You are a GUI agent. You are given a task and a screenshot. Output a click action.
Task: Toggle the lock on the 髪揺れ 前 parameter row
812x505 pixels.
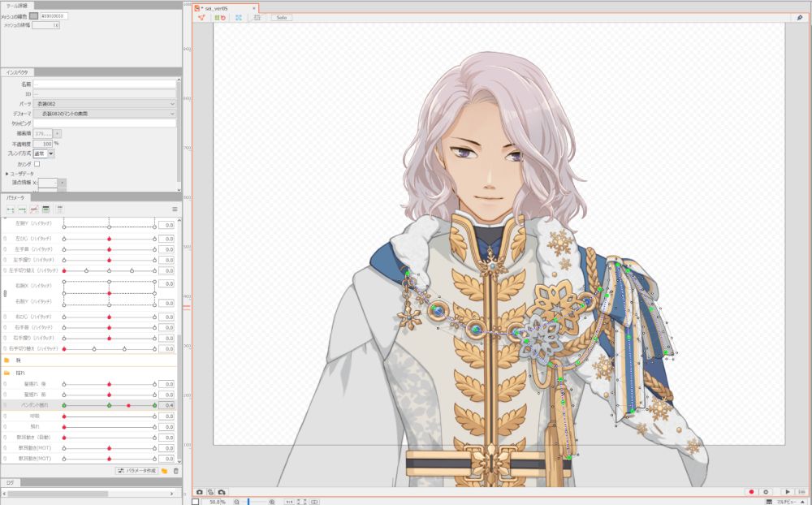[x=5, y=395]
